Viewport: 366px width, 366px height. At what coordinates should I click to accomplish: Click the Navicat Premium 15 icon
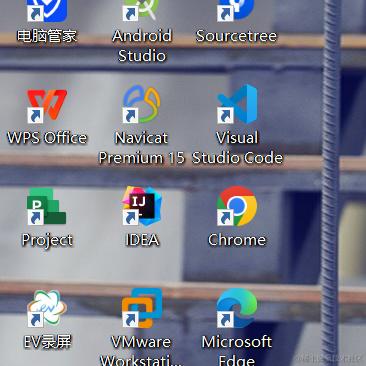pyautogui.click(x=142, y=104)
